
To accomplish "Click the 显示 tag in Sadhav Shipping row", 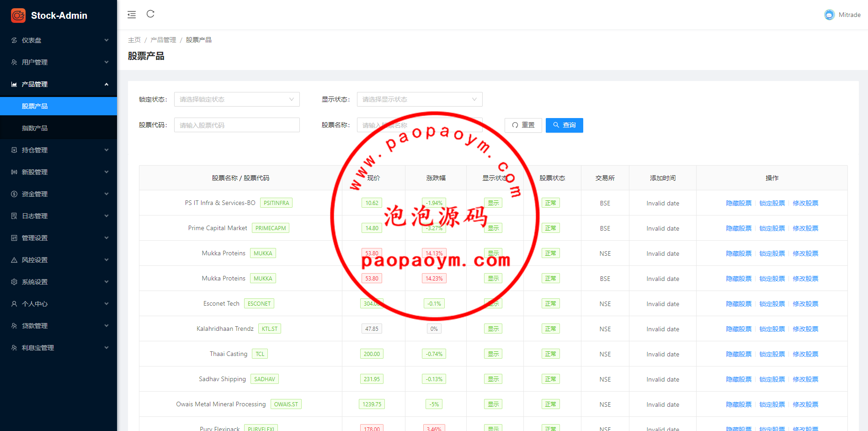I will tap(493, 379).
